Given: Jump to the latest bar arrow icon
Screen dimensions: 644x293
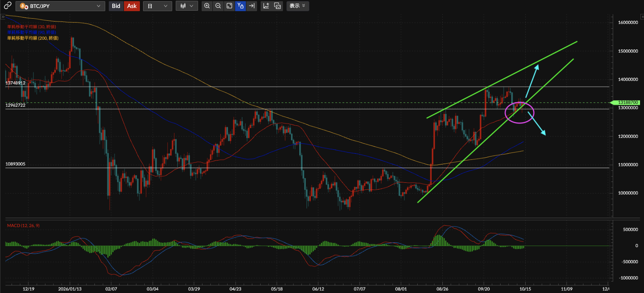Looking at the screenshot, I should (x=251, y=6).
